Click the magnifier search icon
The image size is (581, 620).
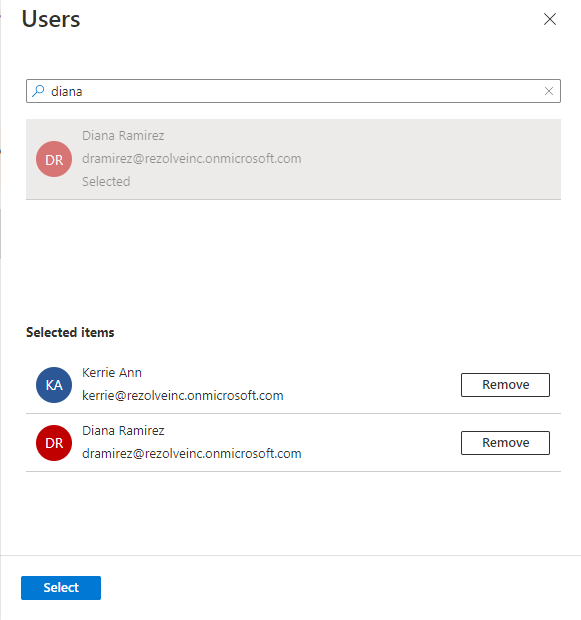(38, 91)
